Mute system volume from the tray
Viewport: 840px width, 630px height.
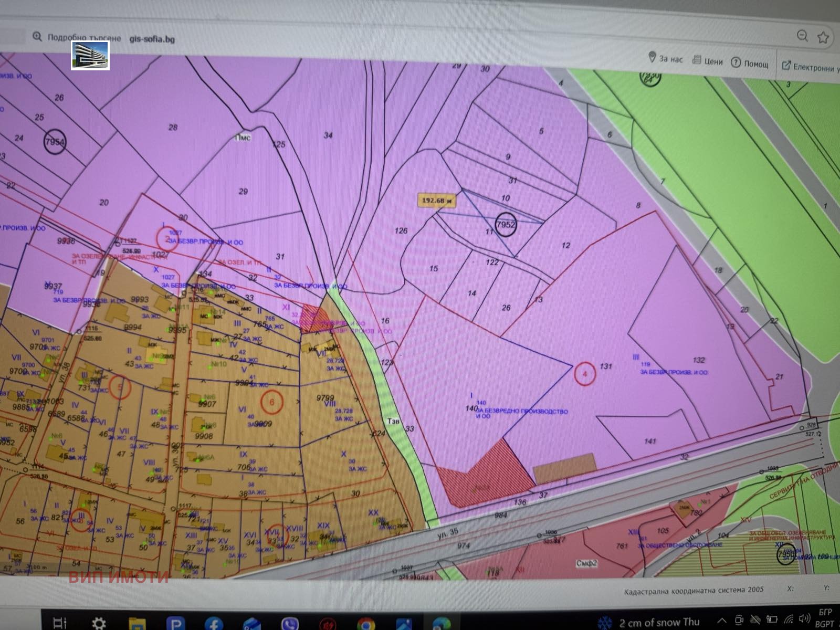pyautogui.click(x=805, y=619)
